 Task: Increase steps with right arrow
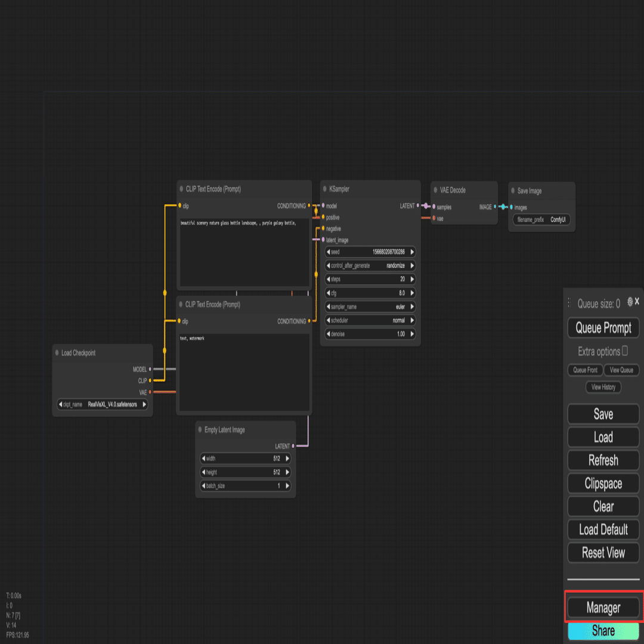coord(412,279)
